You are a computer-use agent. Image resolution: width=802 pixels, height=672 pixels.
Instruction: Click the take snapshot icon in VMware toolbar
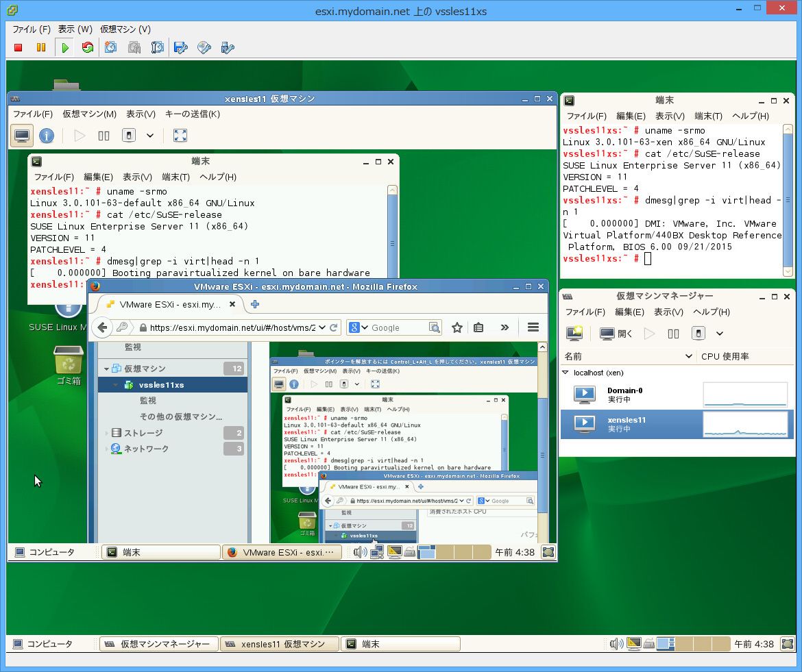pos(110,47)
